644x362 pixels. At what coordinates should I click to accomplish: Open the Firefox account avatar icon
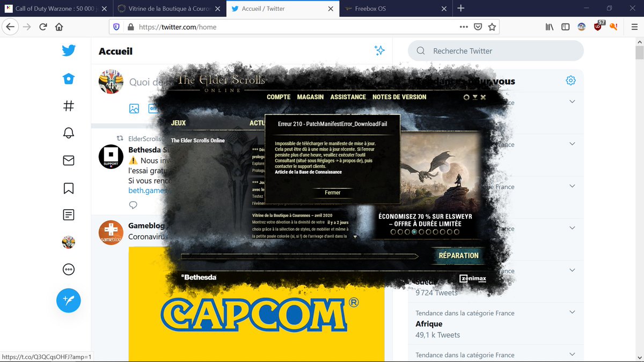coord(581,27)
